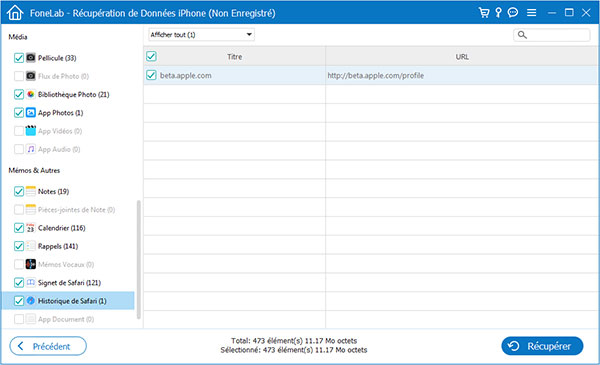The image size is (600, 365).
Task: Click the Mémos & Autres section heading
Action: (x=34, y=170)
